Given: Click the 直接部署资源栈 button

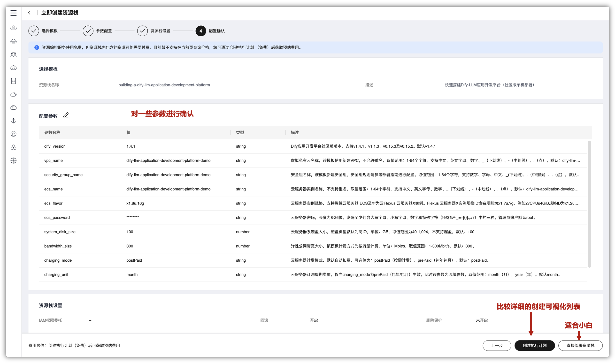Looking at the screenshot, I should coord(580,345).
